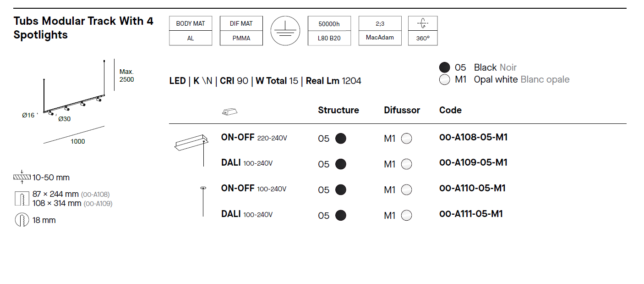Click the driver box icon in table header

pyautogui.click(x=230, y=111)
